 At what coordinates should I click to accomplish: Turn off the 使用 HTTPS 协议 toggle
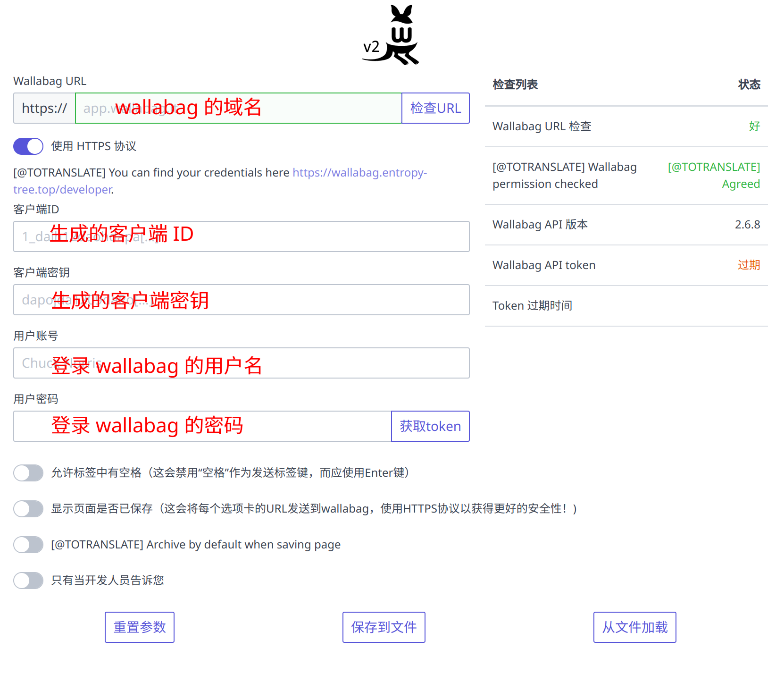[28, 146]
